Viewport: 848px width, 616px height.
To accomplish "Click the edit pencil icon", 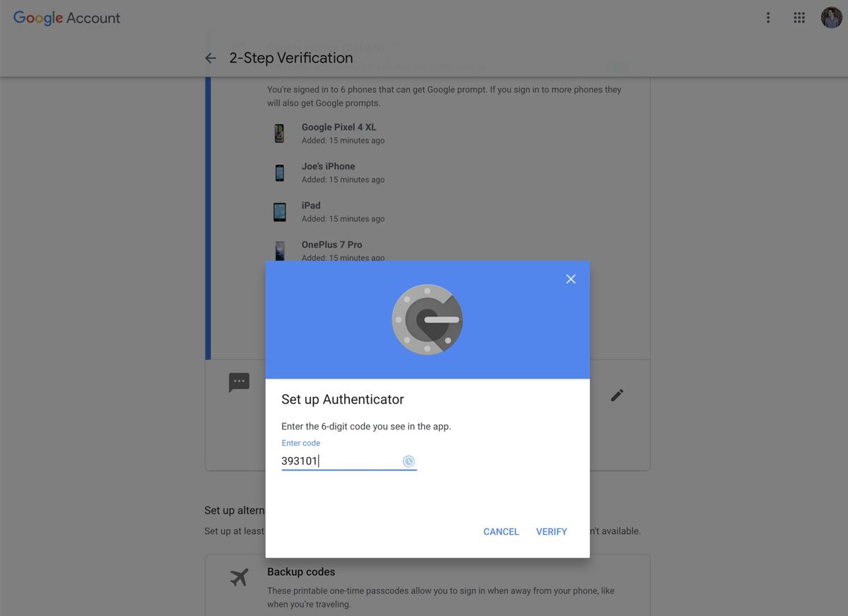I will coord(616,395).
